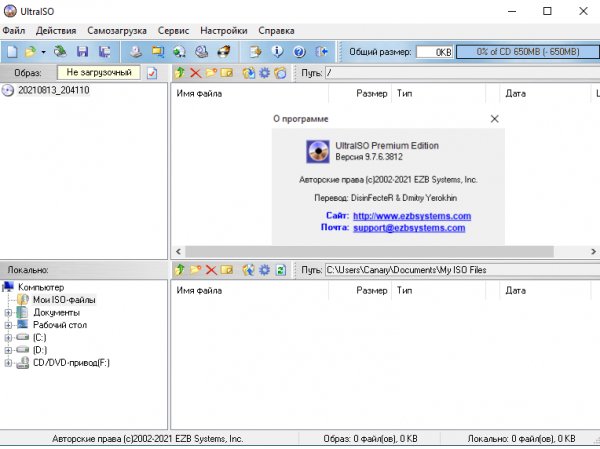Open Help with the question mark icon
600x449 pixels.
[299, 51]
